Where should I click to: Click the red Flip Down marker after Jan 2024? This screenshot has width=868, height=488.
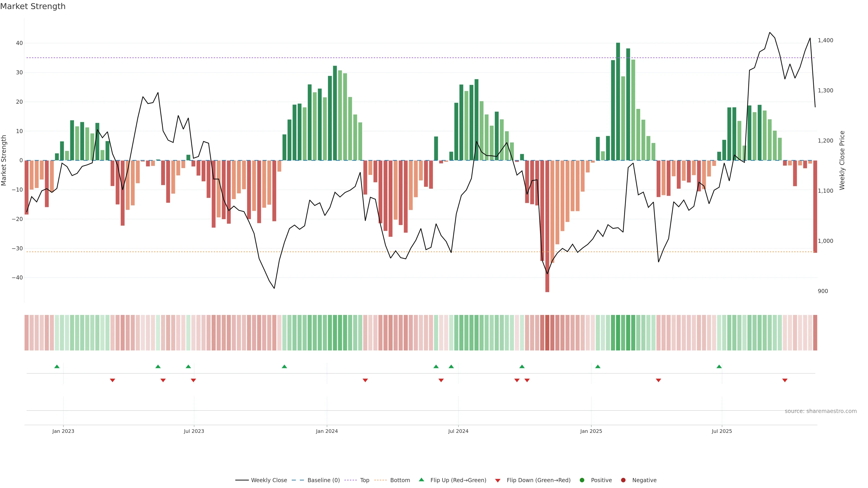point(365,380)
